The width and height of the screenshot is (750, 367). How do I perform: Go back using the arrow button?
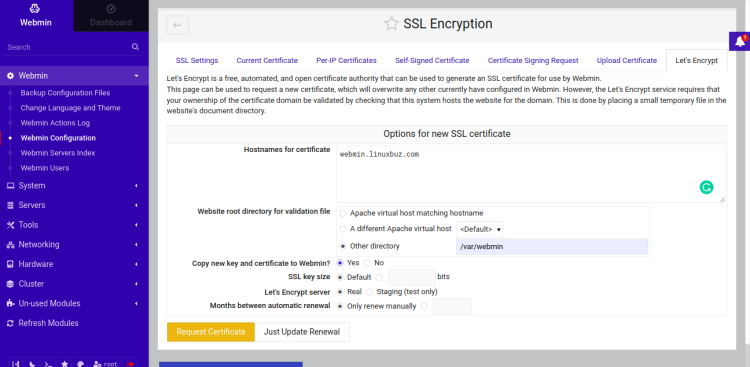click(177, 25)
